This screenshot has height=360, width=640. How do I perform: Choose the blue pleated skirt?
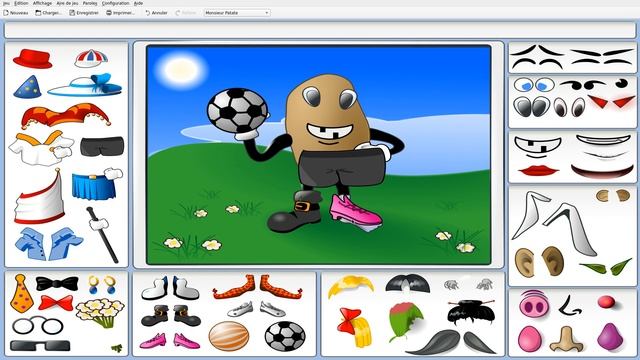point(97,184)
